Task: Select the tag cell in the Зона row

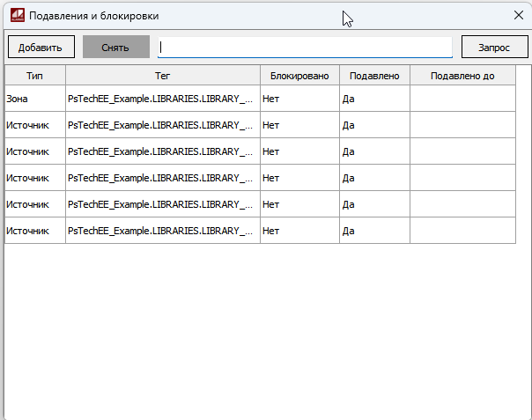Action: click(162, 99)
